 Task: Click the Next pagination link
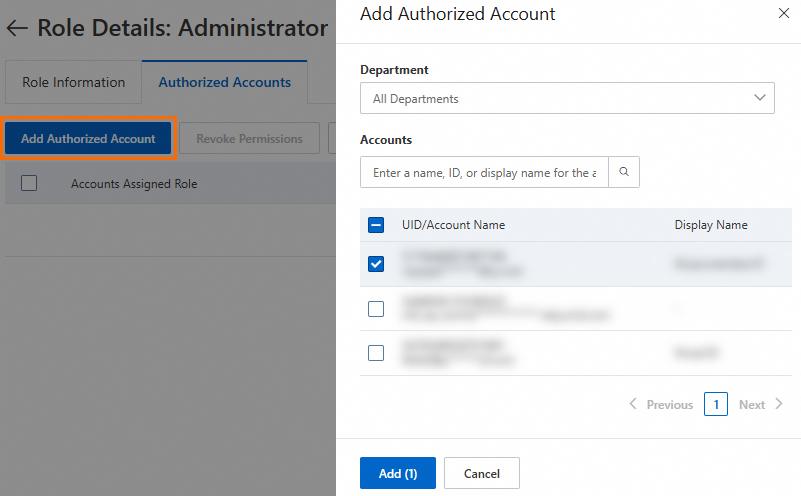point(752,405)
